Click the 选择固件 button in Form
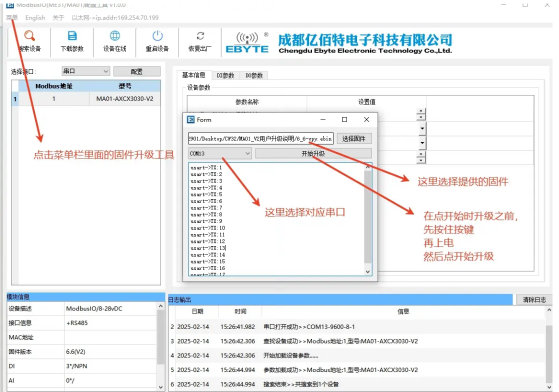This screenshot has height=392, width=559. (354, 139)
